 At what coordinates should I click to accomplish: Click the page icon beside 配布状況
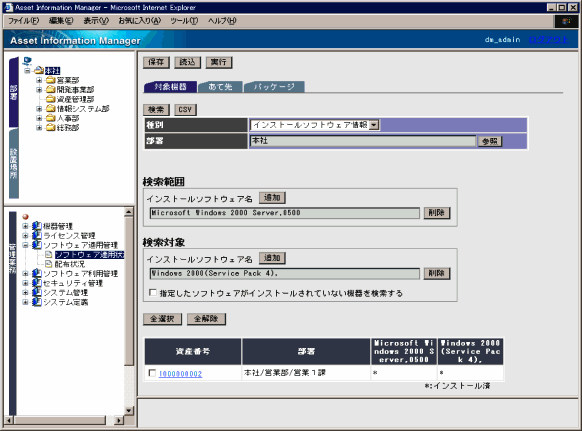pyautogui.click(x=48, y=264)
